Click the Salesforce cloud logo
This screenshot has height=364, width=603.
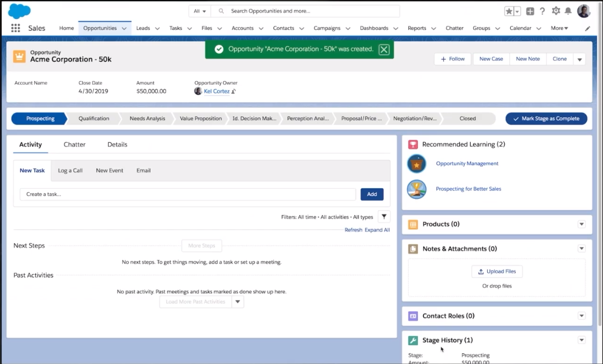(x=19, y=11)
